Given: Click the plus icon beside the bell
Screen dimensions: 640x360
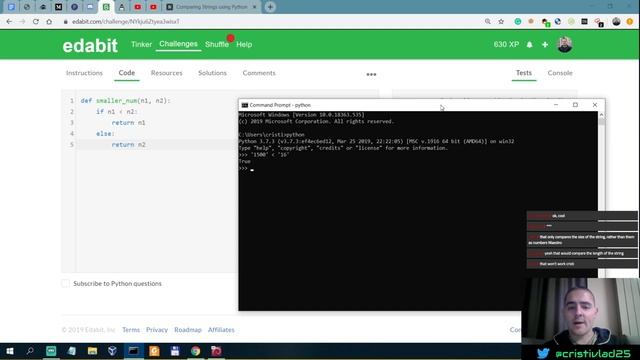Looking at the screenshot, I should tap(545, 44).
